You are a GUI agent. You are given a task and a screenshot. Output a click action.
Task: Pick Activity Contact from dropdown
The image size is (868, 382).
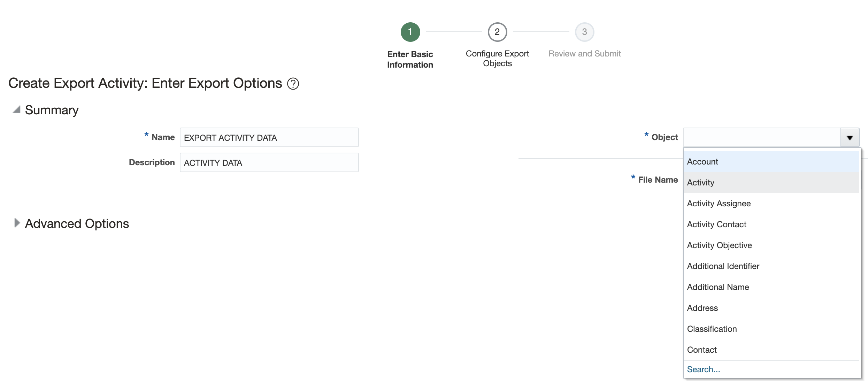click(x=716, y=224)
